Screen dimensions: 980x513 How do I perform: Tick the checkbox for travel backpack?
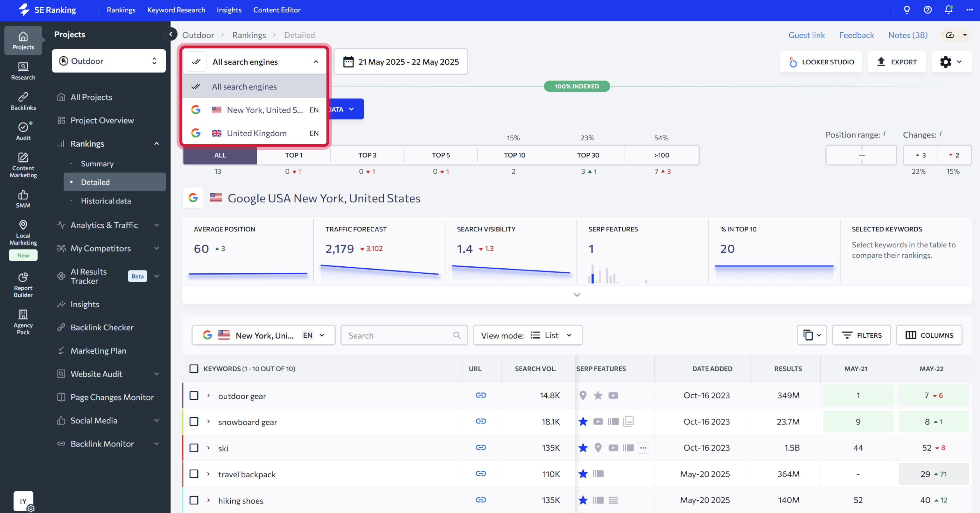[194, 474]
